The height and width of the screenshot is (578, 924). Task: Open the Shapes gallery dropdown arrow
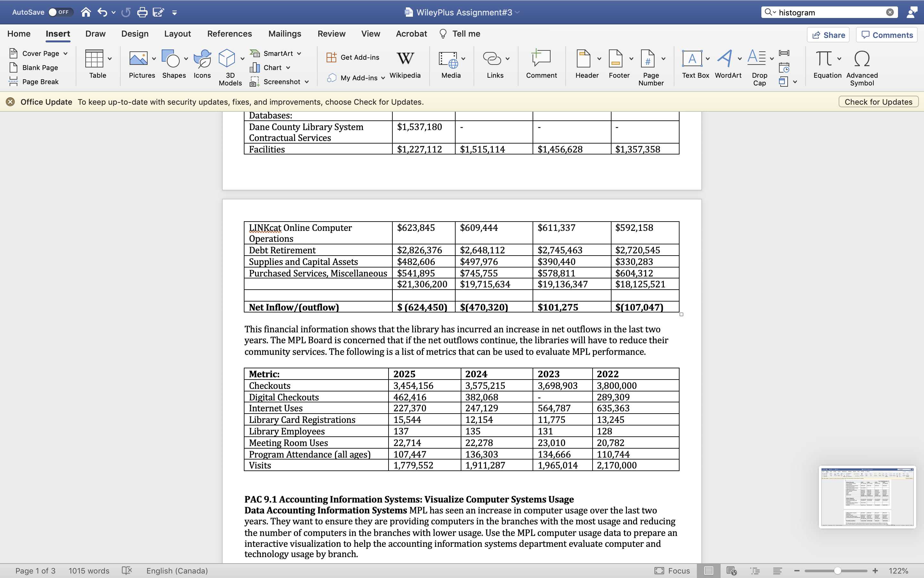point(186,58)
